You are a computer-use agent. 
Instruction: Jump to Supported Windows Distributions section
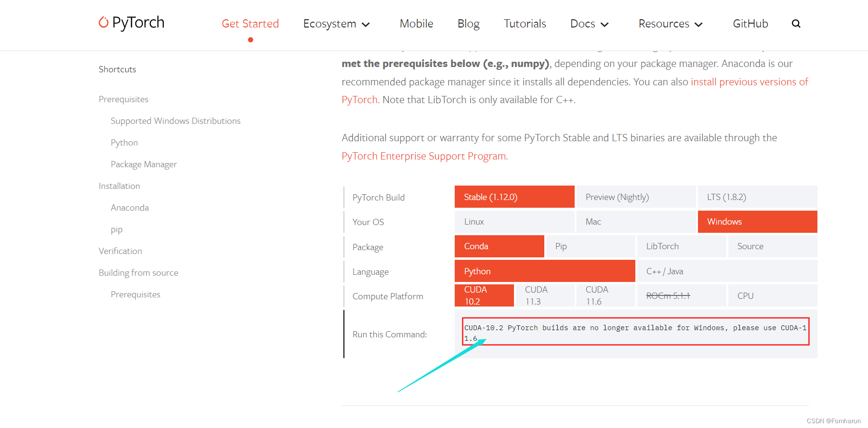[x=175, y=121]
